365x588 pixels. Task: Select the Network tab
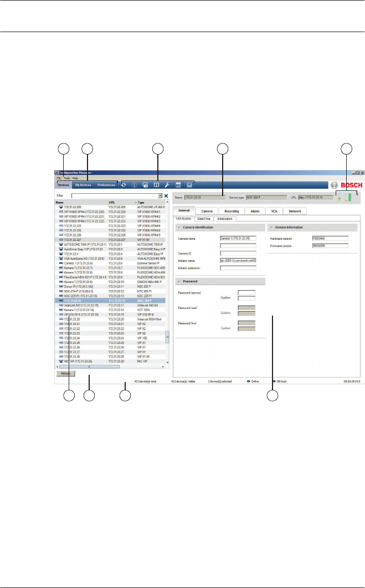(x=295, y=211)
